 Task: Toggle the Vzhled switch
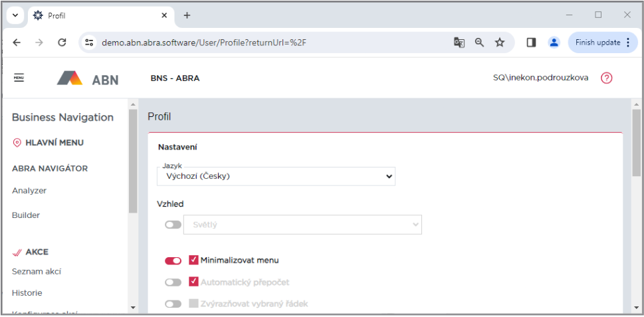tap(173, 225)
